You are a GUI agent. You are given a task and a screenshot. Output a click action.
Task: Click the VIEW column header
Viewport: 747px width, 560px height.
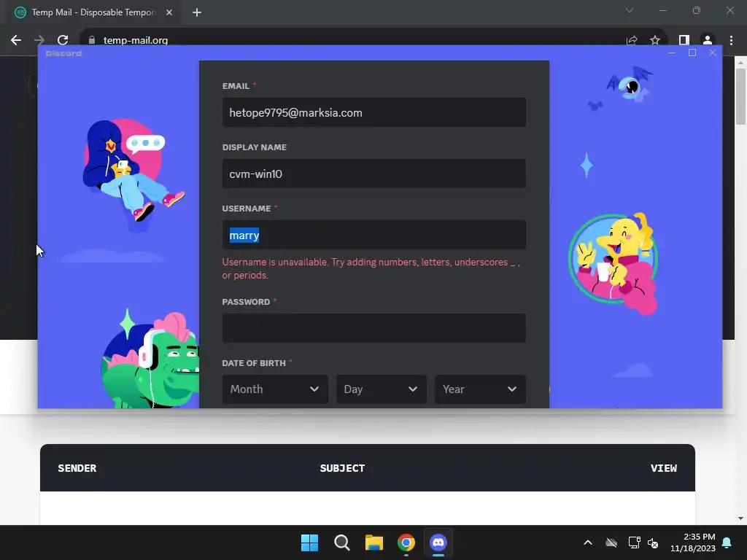click(664, 468)
